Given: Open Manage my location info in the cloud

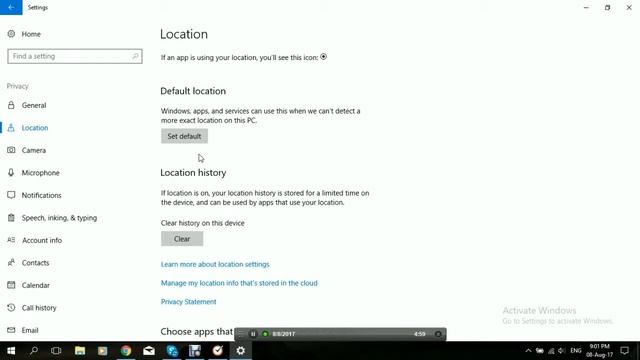Looking at the screenshot, I should pyautogui.click(x=239, y=283).
